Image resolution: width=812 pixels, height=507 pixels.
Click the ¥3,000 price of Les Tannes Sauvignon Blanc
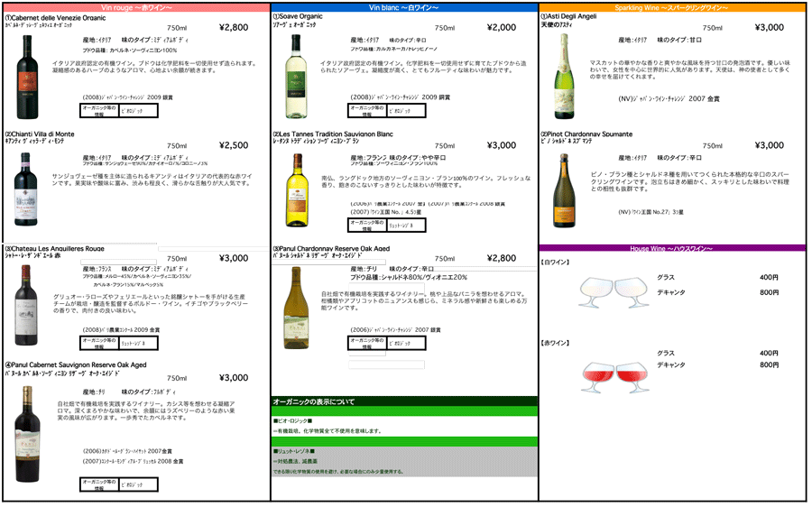[502, 145]
